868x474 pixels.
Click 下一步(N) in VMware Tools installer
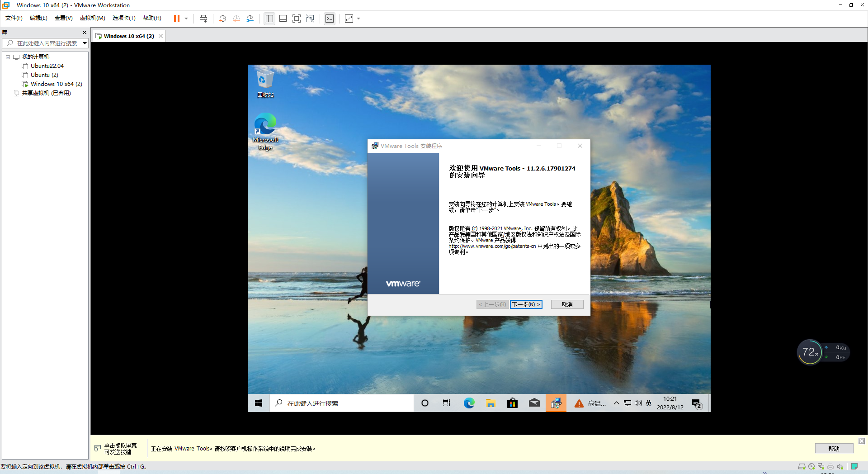click(x=526, y=305)
